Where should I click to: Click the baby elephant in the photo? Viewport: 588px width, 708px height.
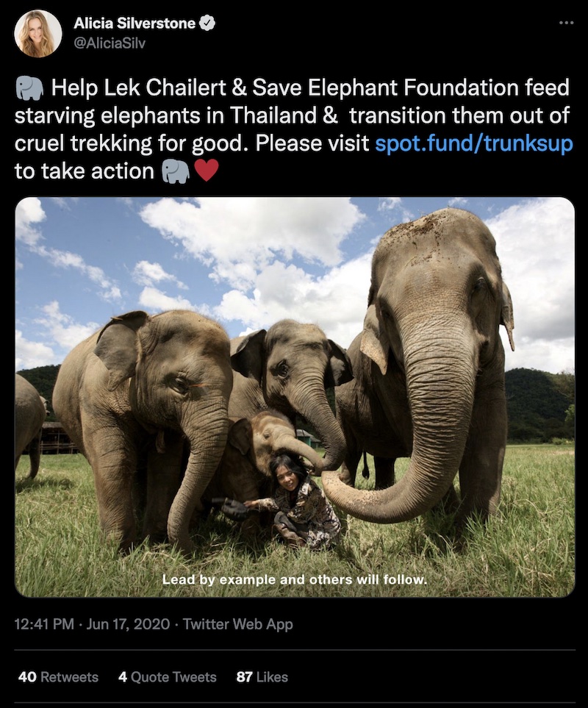(259, 451)
